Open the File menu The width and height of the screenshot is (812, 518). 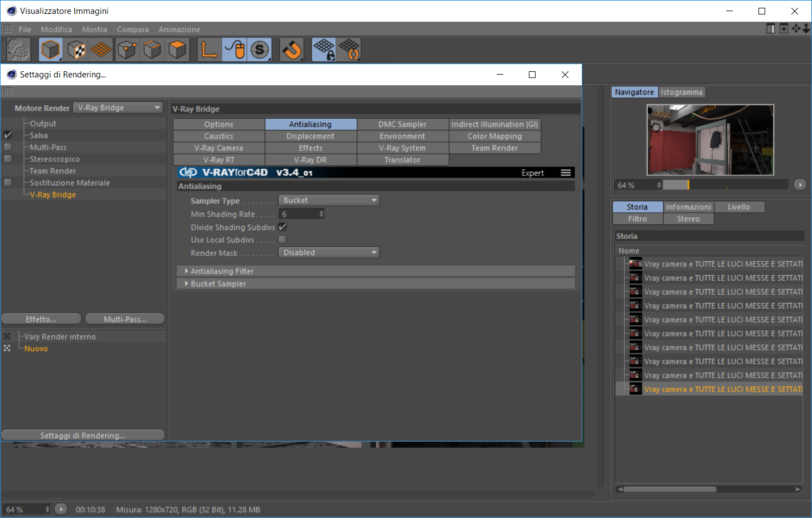[25, 30]
